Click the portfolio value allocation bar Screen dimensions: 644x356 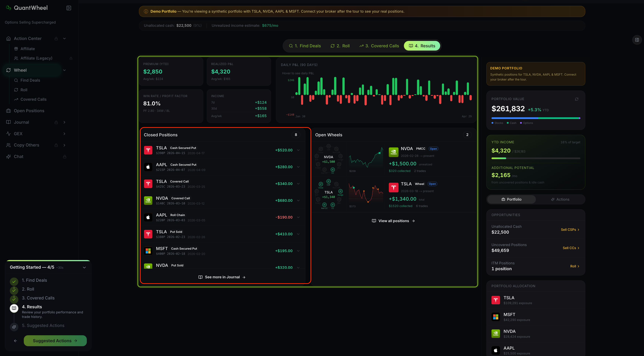pos(536,118)
